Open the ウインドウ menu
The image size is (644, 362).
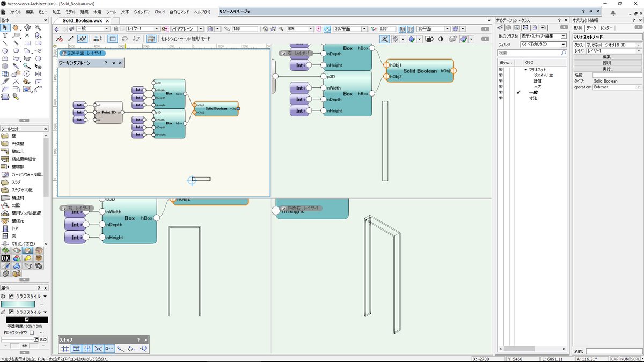point(142,12)
